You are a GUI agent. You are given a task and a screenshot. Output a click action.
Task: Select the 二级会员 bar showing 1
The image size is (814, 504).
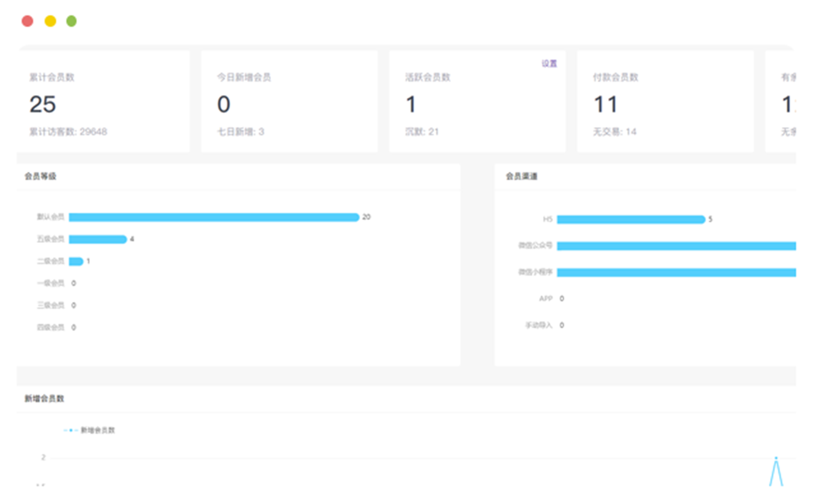click(76, 262)
